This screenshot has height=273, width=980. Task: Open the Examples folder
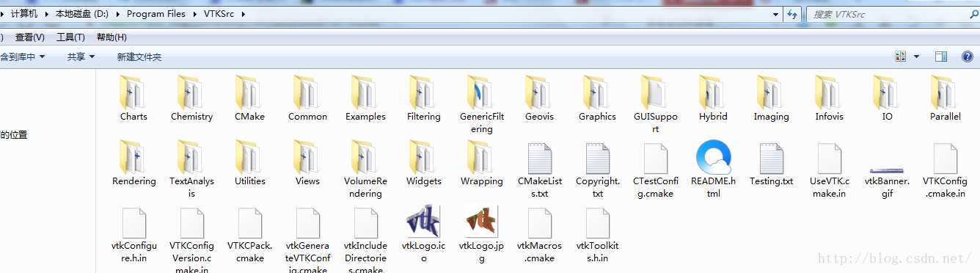coord(365,98)
